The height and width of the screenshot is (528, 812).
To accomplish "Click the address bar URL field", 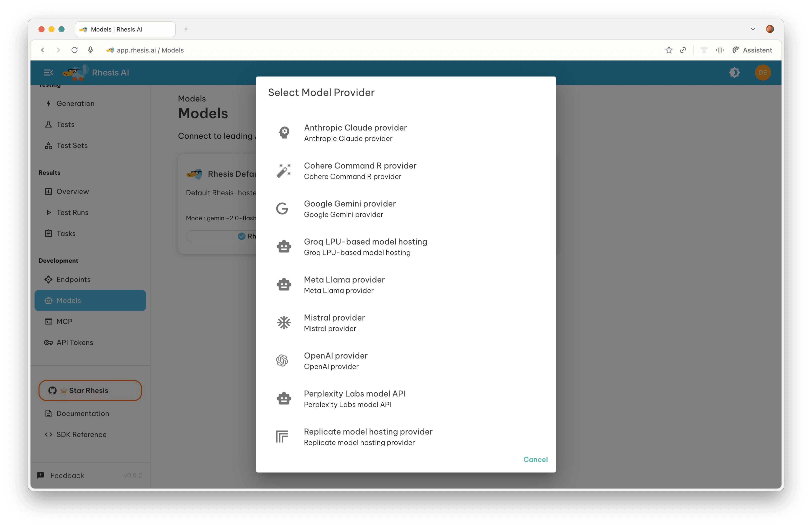I will (x=150, y=50).
